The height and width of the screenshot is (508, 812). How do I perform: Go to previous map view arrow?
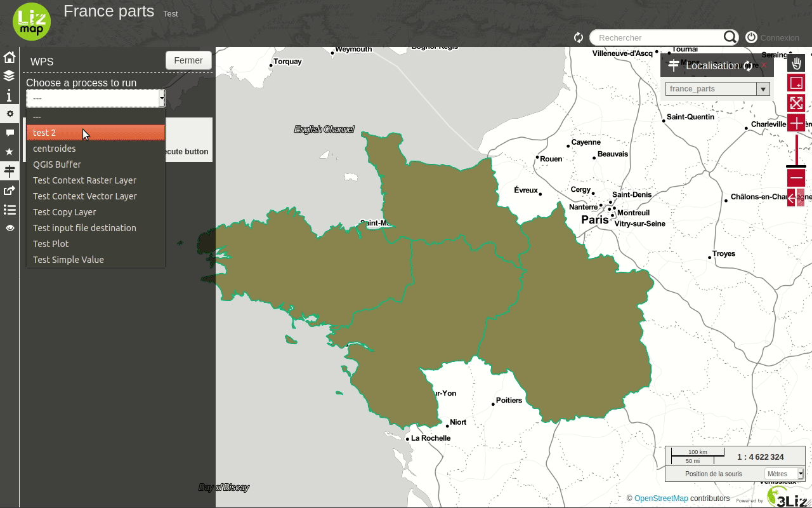click(x=791, y=197)
